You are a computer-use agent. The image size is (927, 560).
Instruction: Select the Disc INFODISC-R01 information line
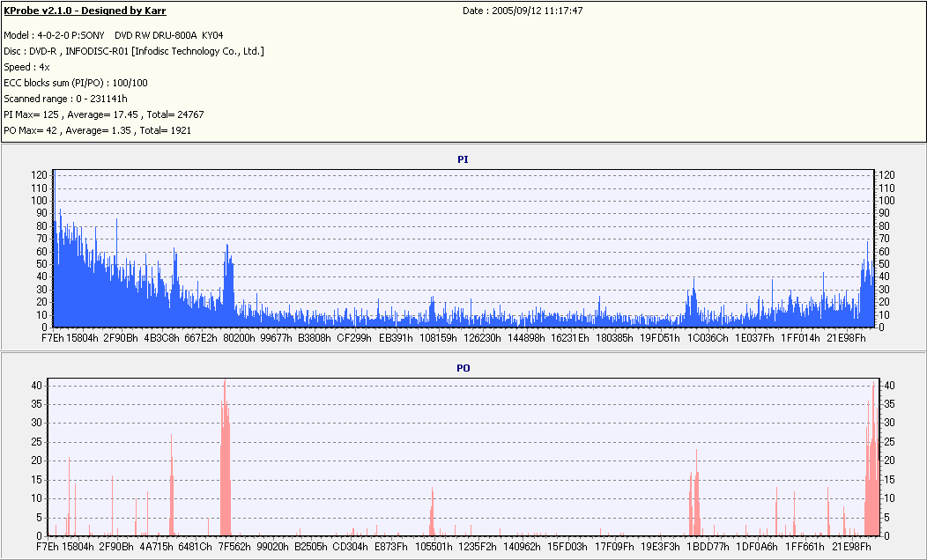134,51
